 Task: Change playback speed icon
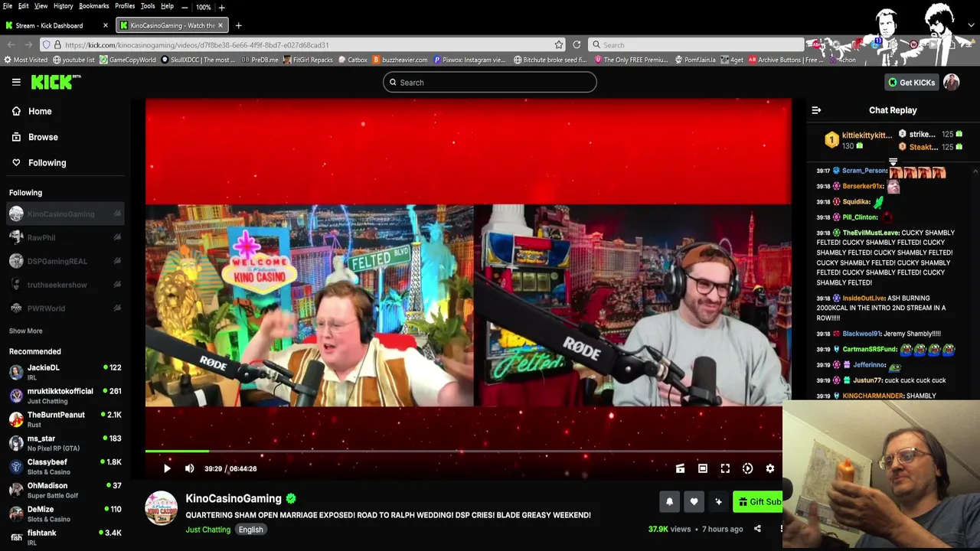pyautogui.click(x=747, y=468)
